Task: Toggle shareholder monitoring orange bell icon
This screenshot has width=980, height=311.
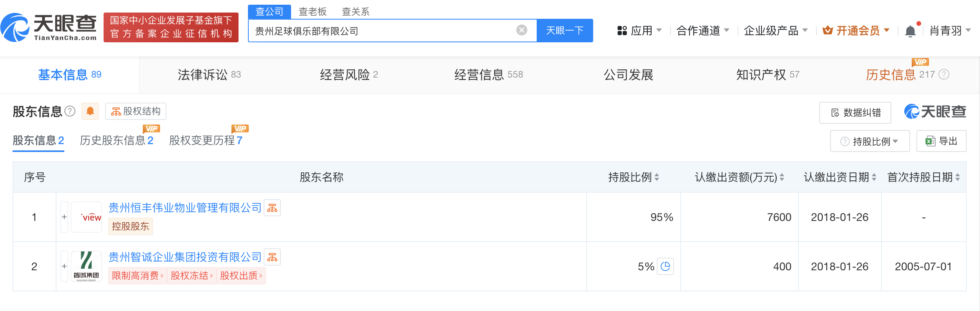Action: (90, 111)
